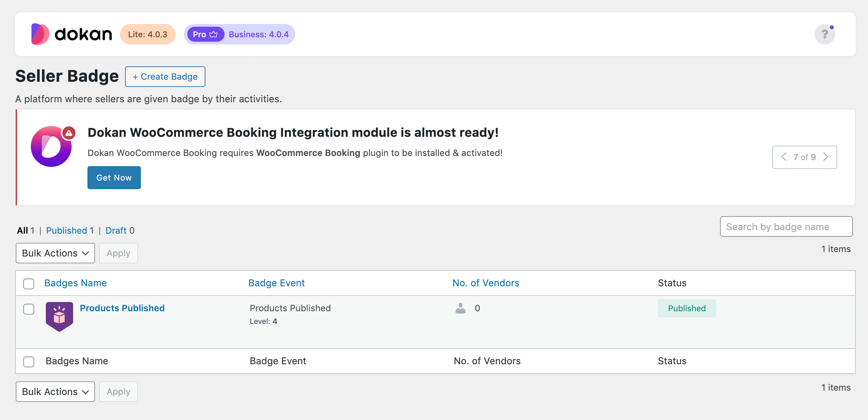This screenshot has width=868, height=420.
Task: Toggle the header select-all checkbox
Action: tap(29, 284)
